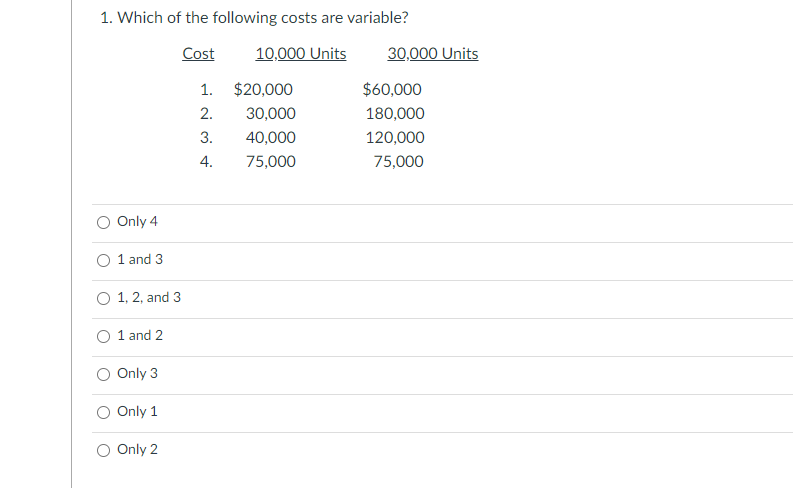793x488 pixels.
Task: Click the "Only 4" answer label text
Action: [x=137, y=221]
